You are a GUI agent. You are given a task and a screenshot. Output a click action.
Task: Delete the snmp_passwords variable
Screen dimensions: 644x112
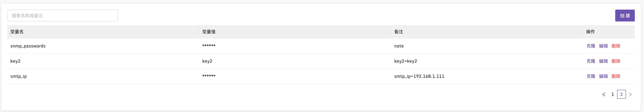coord(615,46)
